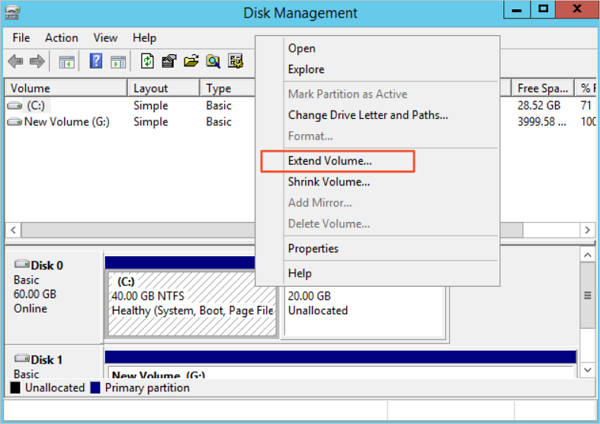Click the magnifier Explore toolbar icon

click(213, 61)
